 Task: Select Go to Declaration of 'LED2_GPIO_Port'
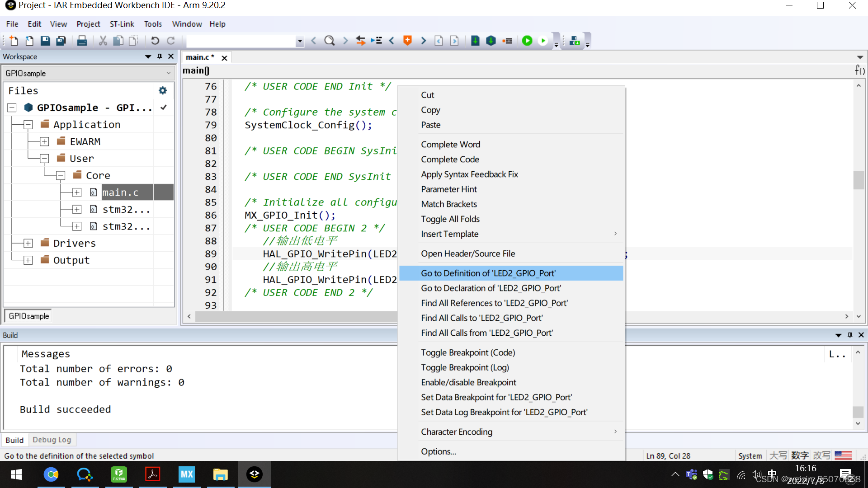[491, 288]
